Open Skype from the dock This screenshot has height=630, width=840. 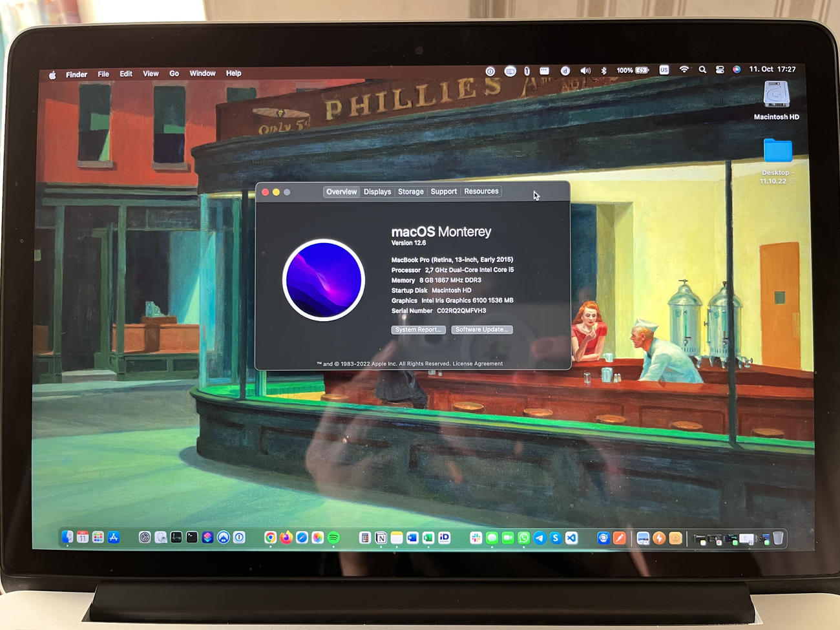click(556, 538)
